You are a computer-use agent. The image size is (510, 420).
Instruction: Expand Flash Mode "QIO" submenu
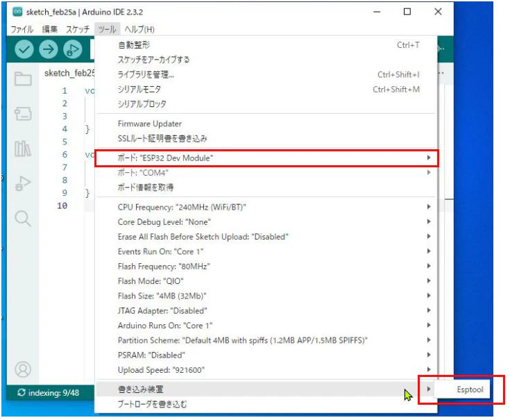[266, 281]
